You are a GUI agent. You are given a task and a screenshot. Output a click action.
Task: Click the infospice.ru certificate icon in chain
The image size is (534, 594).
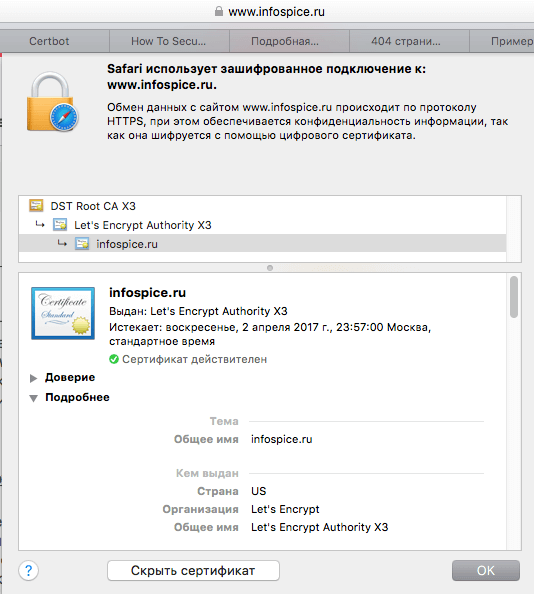tap(82, 244)
